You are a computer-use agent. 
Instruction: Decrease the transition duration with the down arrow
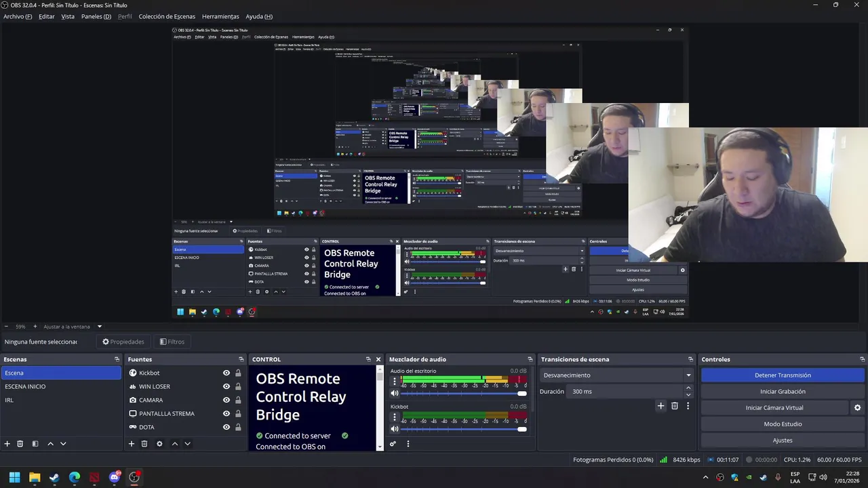tap(688, 395)
